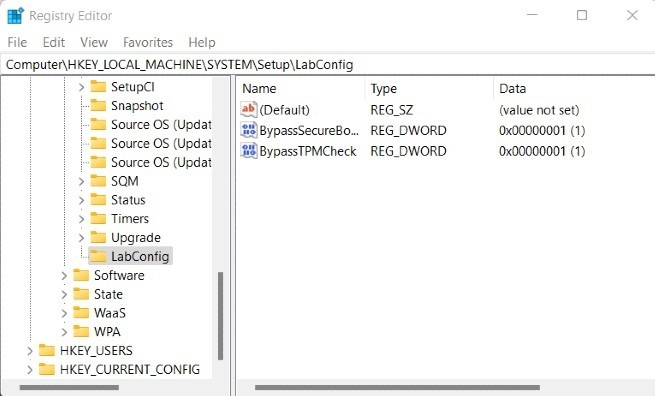655x396 pixels.
Task: Select the (Default) value name
Action: (x=284, y=110)
